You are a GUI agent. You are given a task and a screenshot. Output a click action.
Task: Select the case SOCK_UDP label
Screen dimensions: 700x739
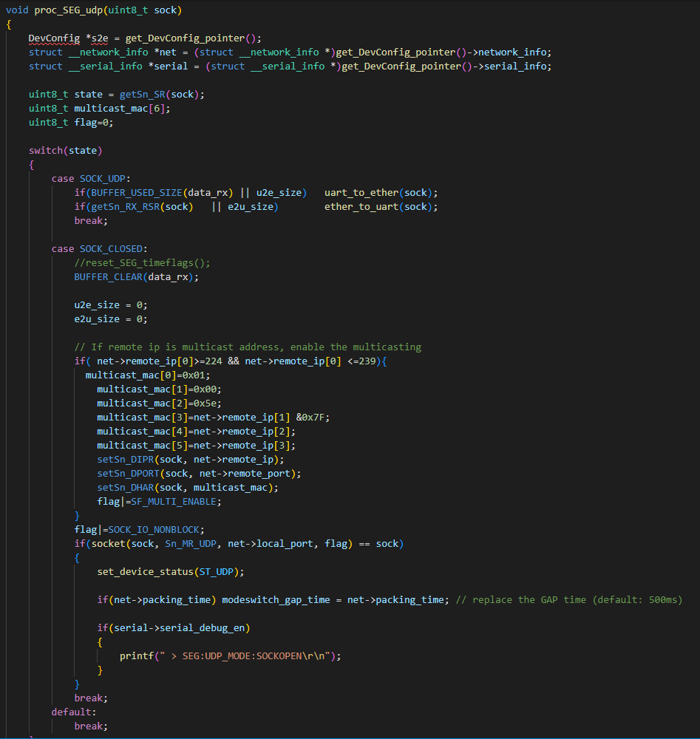tap(91, 179)
